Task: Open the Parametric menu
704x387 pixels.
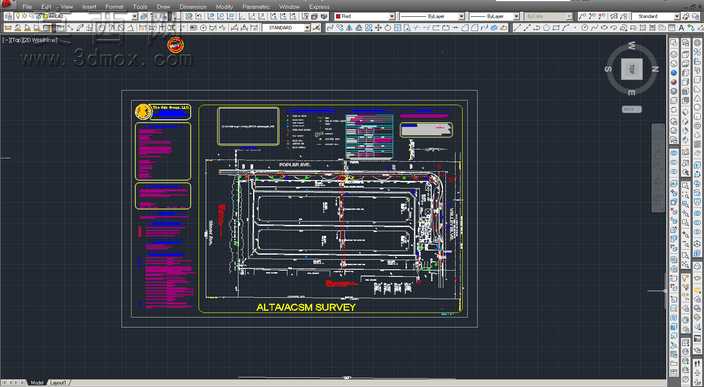Action: click(x=256, y=7)
